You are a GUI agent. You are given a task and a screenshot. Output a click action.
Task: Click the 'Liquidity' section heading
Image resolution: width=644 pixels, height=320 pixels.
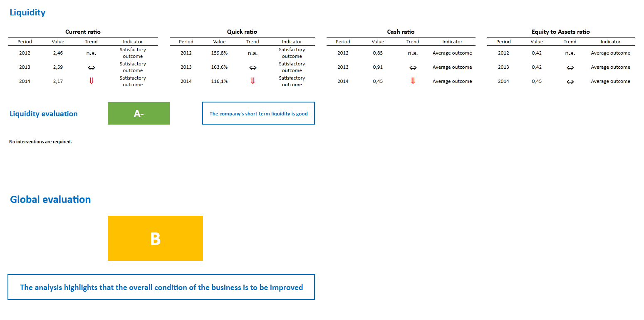tap(27, 12)
